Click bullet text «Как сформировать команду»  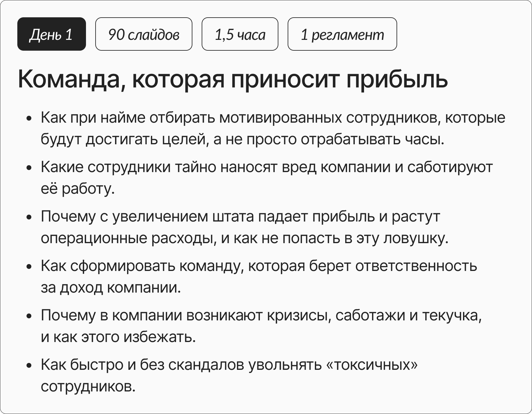pyautogui.click(x=259, y=266)
